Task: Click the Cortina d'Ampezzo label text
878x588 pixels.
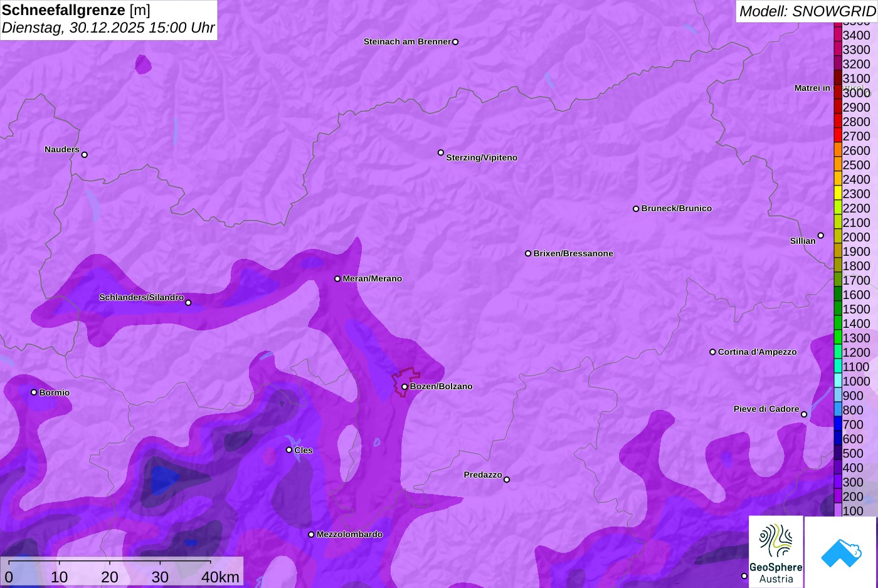Action: [x=757, y=352]
